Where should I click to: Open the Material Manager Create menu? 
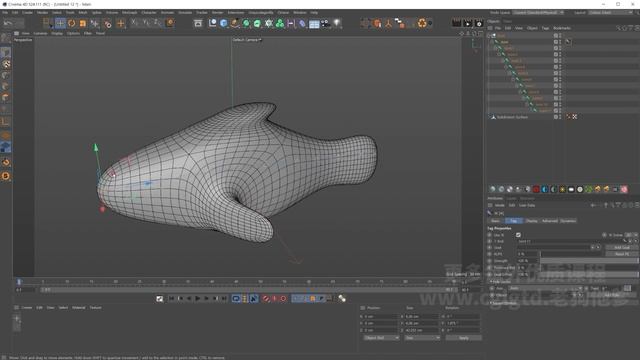[x=27, y=308]
